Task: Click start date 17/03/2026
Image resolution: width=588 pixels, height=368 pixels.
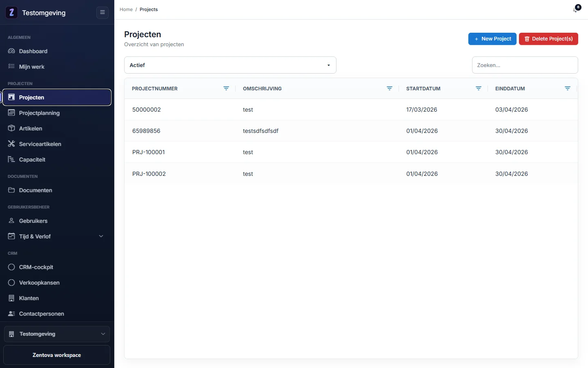Action: tap(422, 110)
